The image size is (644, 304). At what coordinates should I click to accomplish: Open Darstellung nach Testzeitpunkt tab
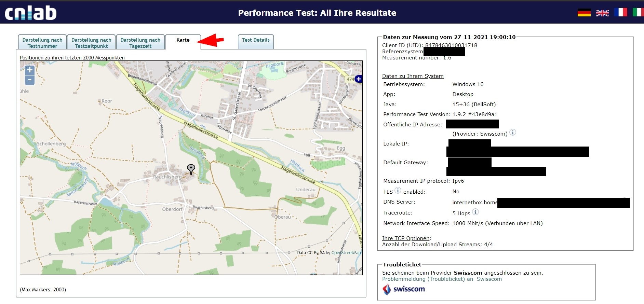91,43
